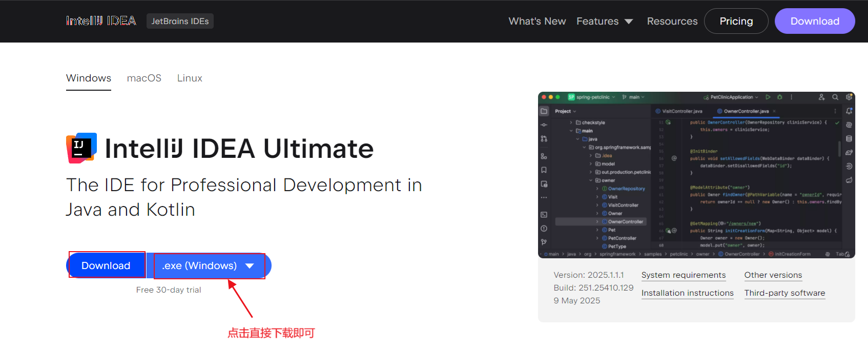Open the Structure tool icon in IDE preview
This screenshot has height=349, width=868.
pos(544,156)
